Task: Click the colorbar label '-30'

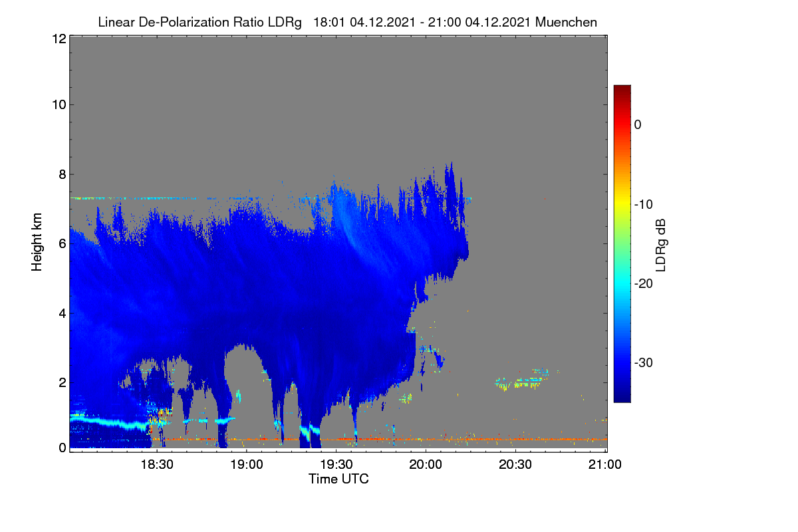Action: [644, 363]
